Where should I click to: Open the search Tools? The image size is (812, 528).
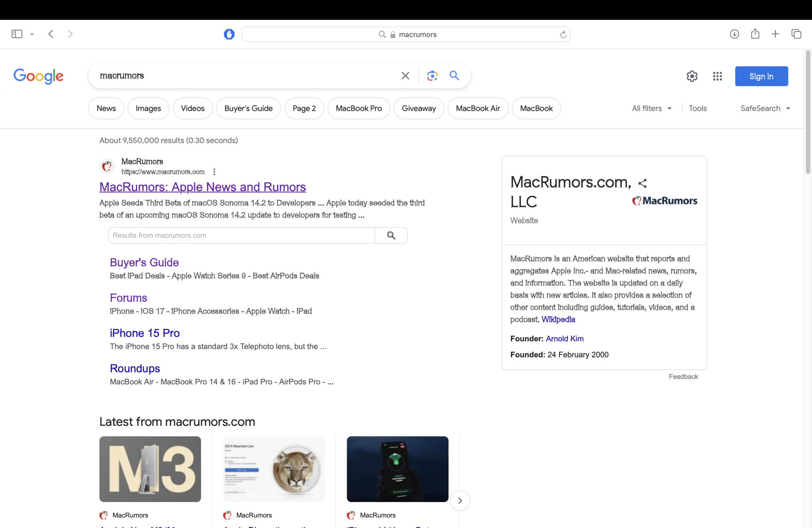point(698,108)
